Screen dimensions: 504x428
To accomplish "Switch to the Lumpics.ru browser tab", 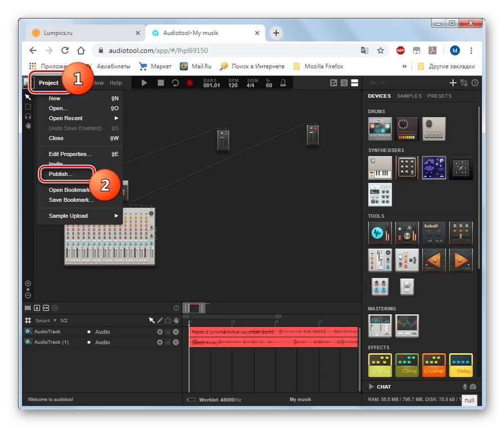I will click(x=85, y=33).
